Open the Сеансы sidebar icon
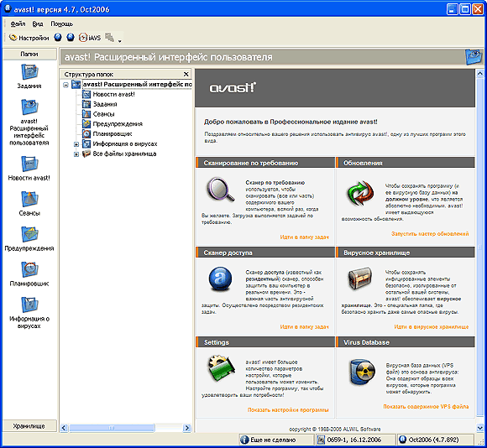The height and width of the screenshot is (448, 487). click(x=29, y=204)
